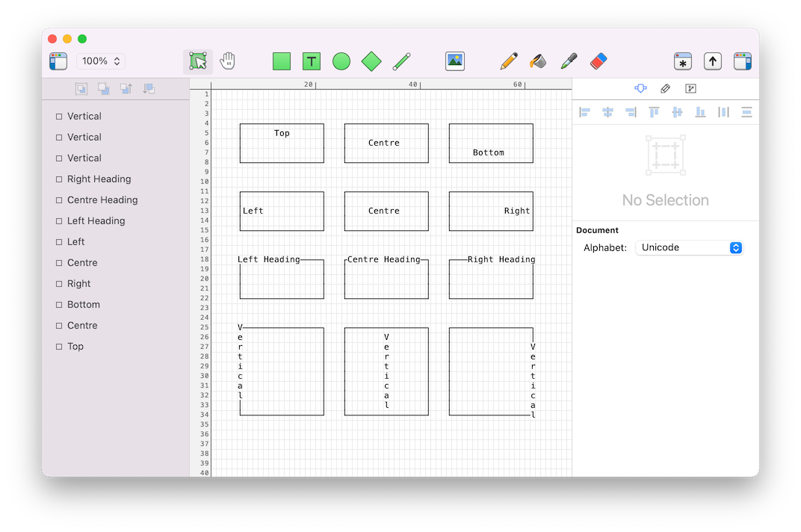This screenshot has height=532, width=801.
Task: Select Right Heading in the shape list
Action: click(99, 179)
